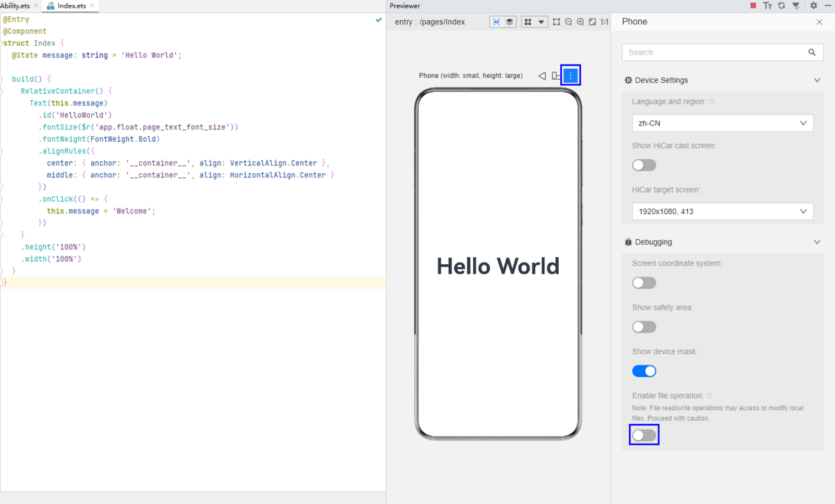835x504 pixels.
Task: Click the red stop previewer icon
Action: click(753, 6)
